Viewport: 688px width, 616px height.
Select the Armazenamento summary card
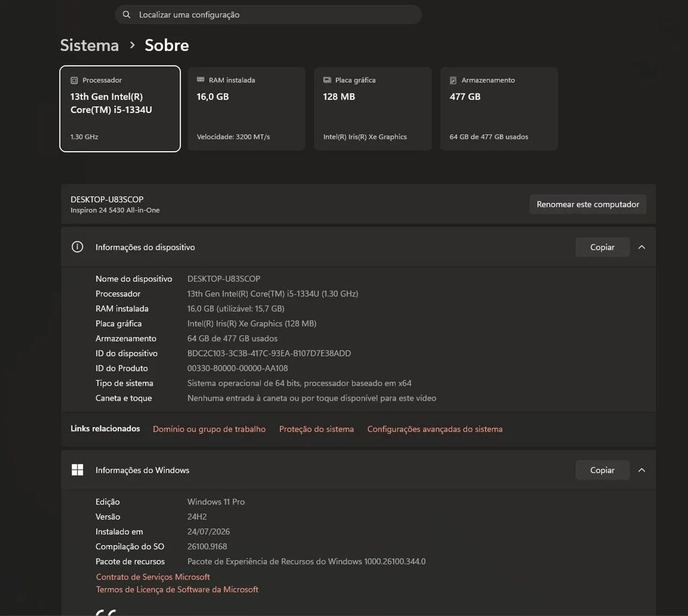coord(499,109)
